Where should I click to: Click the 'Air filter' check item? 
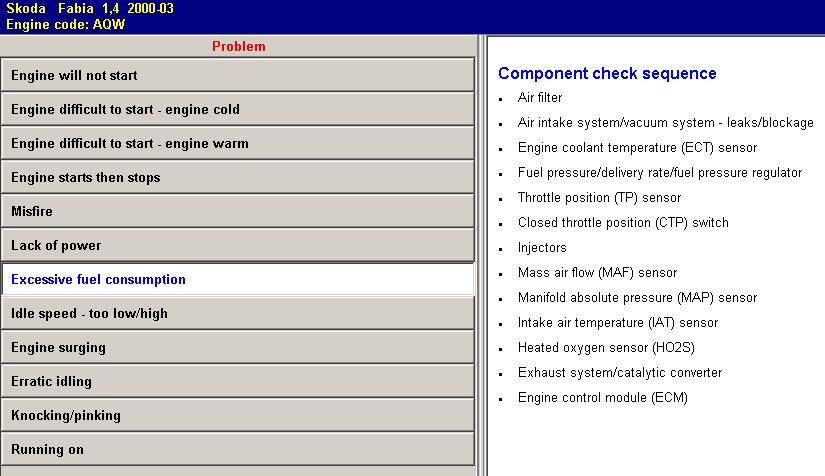tap(540, 97)
